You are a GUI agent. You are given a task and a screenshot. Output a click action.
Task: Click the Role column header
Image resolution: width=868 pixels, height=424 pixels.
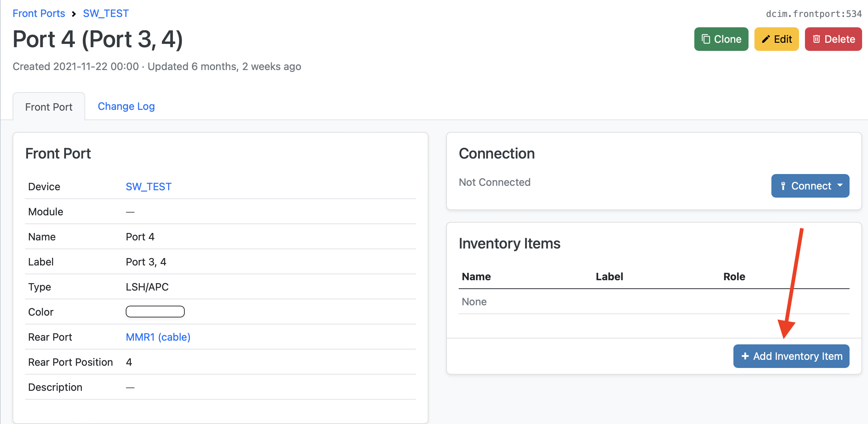point(734,277)
